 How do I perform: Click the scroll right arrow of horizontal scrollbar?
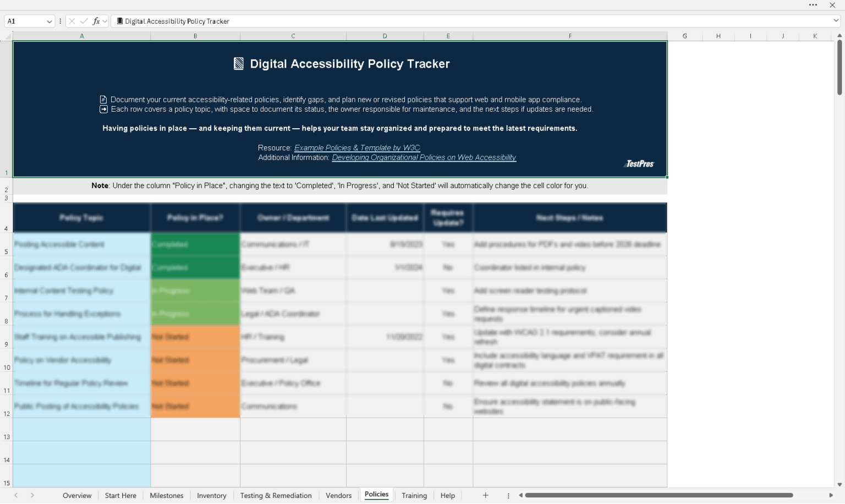[831, 495]
